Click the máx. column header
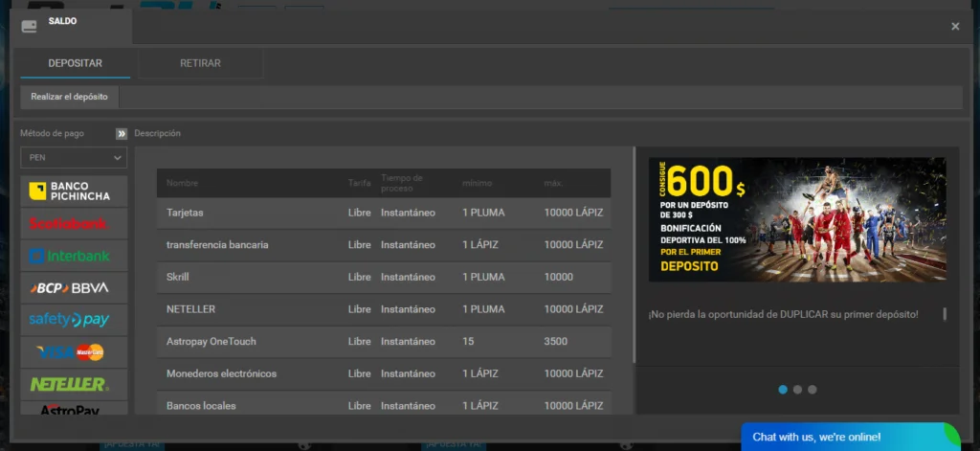This screenshot has height=451, width=980. [553, 183]
